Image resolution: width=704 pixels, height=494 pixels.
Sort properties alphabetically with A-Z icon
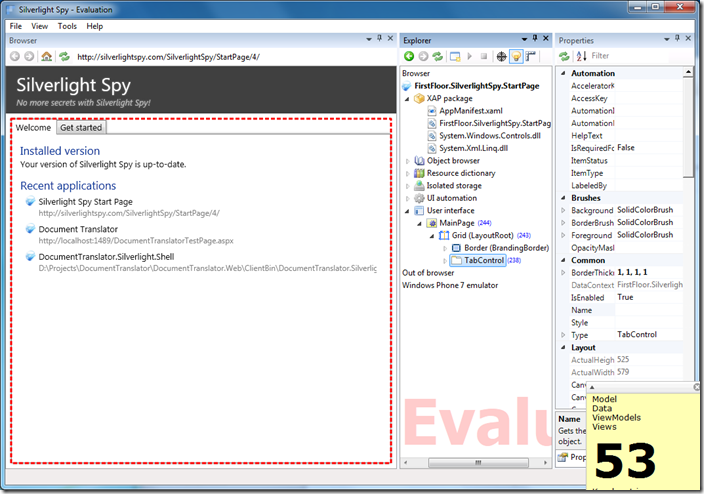tap(581, 56)
